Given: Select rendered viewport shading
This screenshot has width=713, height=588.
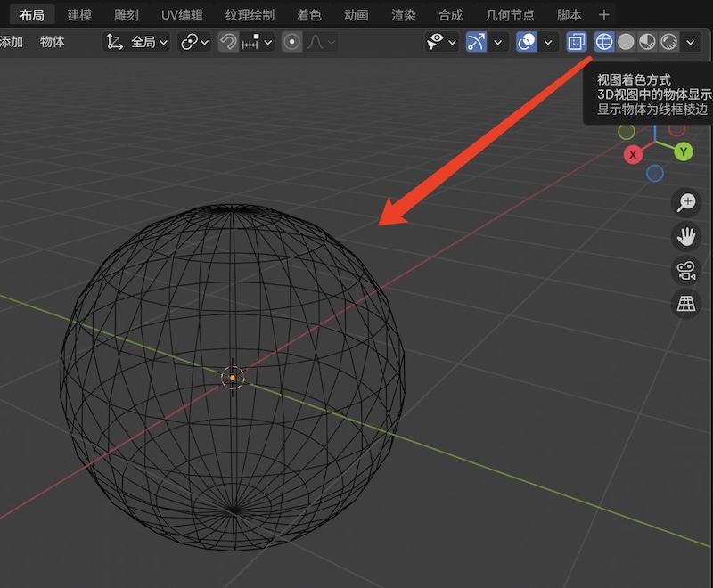Looking at the screenshot, I should 668,42.
